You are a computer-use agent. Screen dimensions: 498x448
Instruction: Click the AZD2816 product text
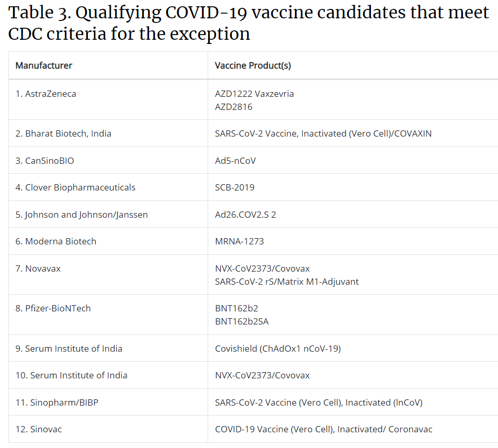point(234,107)
